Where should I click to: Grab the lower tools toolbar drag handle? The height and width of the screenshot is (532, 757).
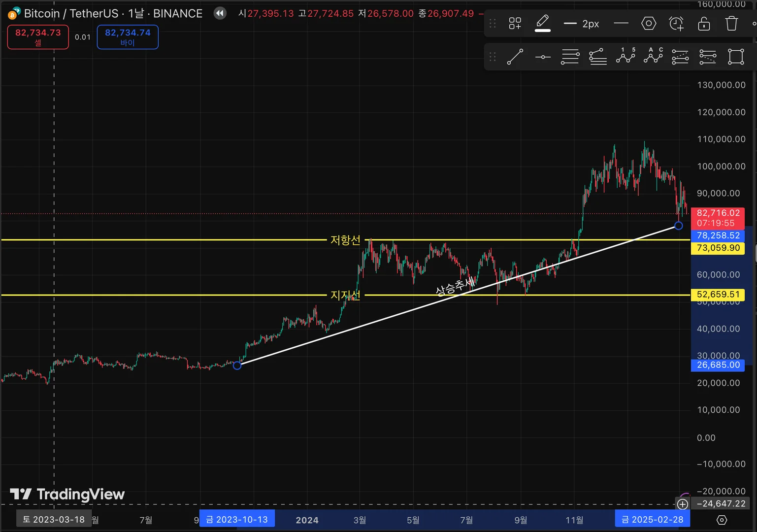click(x=493, y=57)
